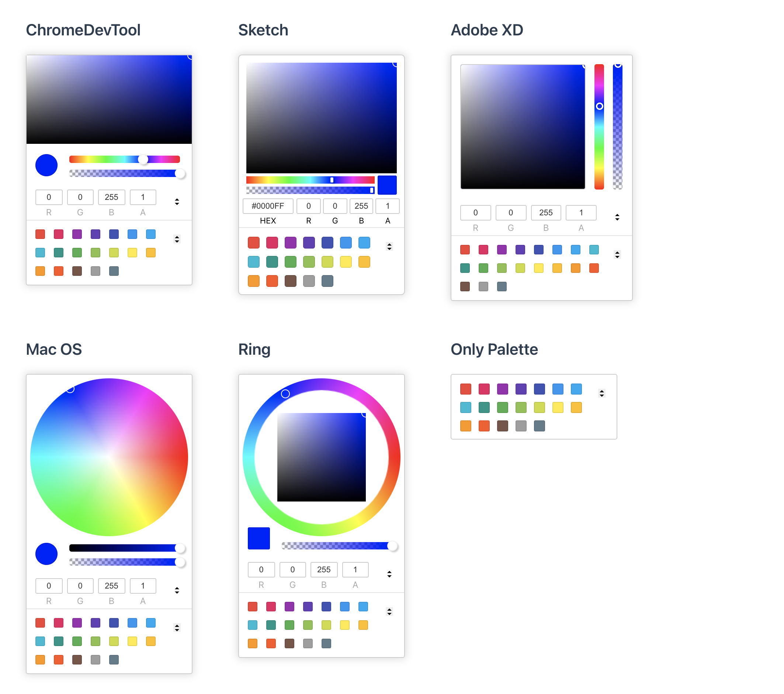
Task: Select the purple swatch in Mac OS palette
Action: pyautogui.click(x=77, y=622)
